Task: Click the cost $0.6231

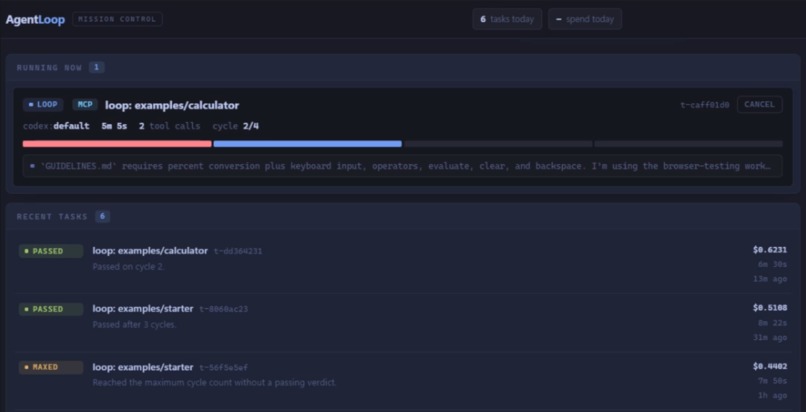Action: coord(770,250)
